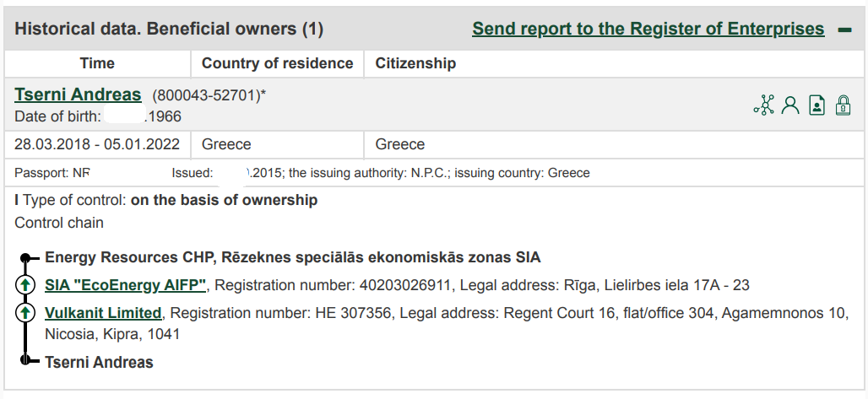The width and height of the screenshot is (868, 399).
Task: Open the personal document report icon
Action: 817,105
